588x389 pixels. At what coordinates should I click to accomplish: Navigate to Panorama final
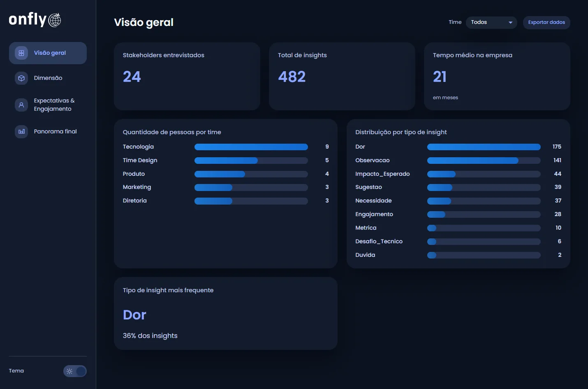pyautogui.click(x=48, y=132)
